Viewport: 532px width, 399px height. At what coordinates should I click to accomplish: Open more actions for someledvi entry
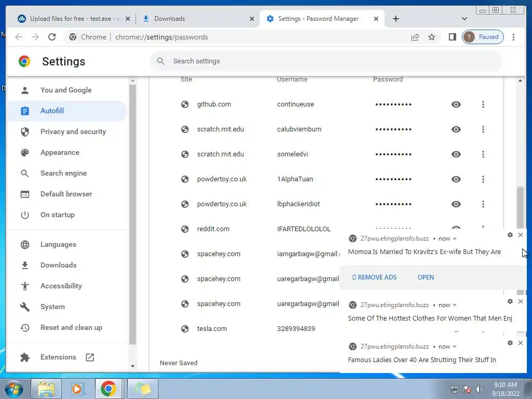483,154
